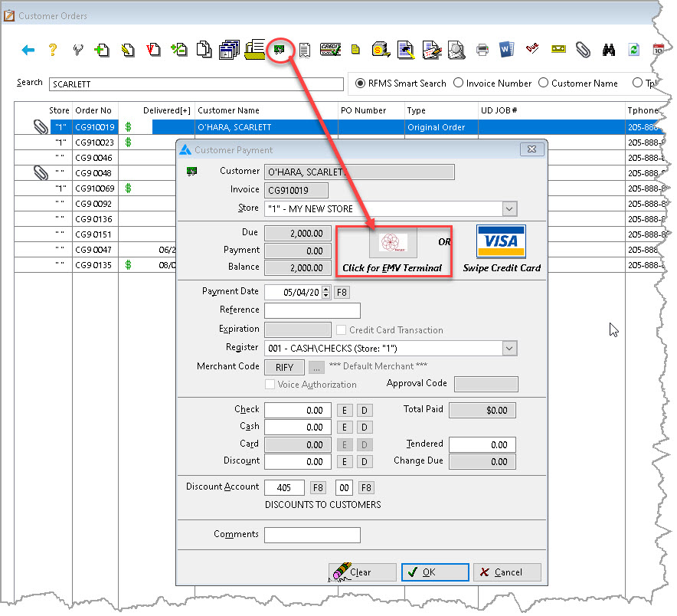Viewport: 677px width, 616px height.
Task: Open attachments with the paperclip toolbar icon
Action: tap(584, 51)
